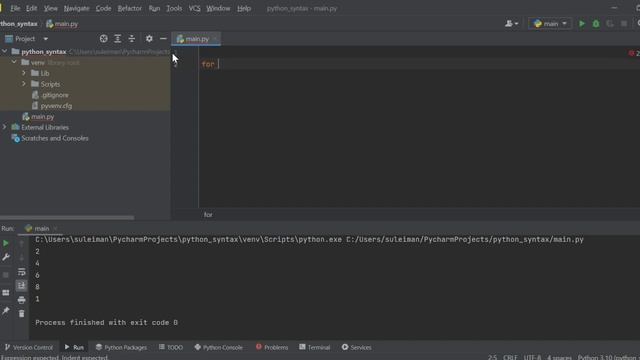Open the VCS menu
This screenshot has width=640, height=360.
[x=194, y=8]
